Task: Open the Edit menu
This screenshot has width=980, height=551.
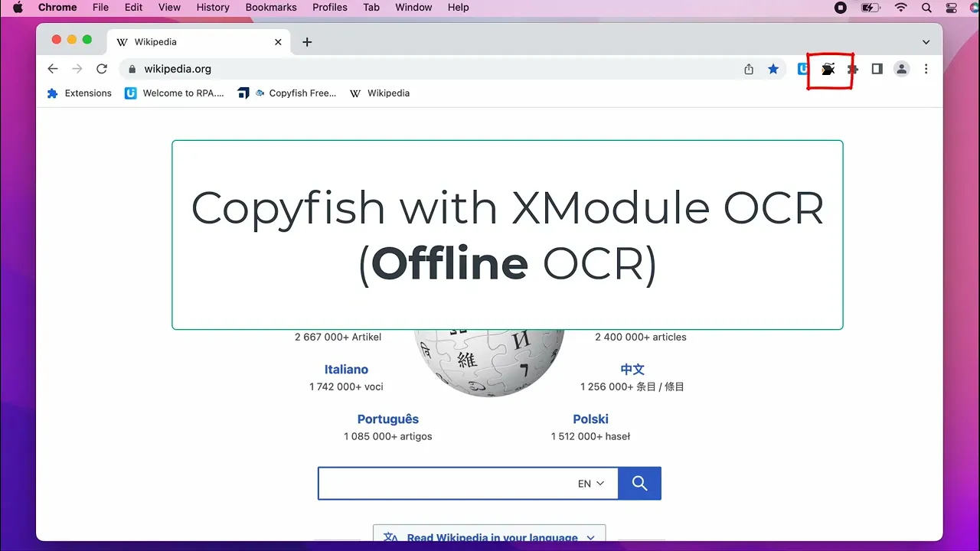Action: tap(134, 8)
